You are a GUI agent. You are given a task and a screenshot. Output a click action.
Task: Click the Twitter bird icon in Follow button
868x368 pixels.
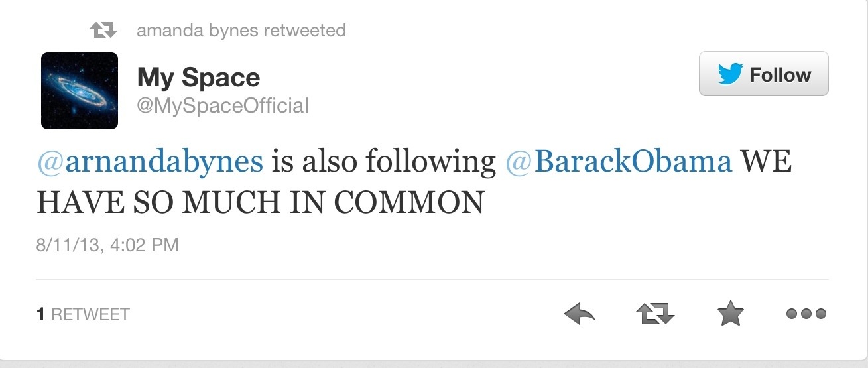coord(729,74)
